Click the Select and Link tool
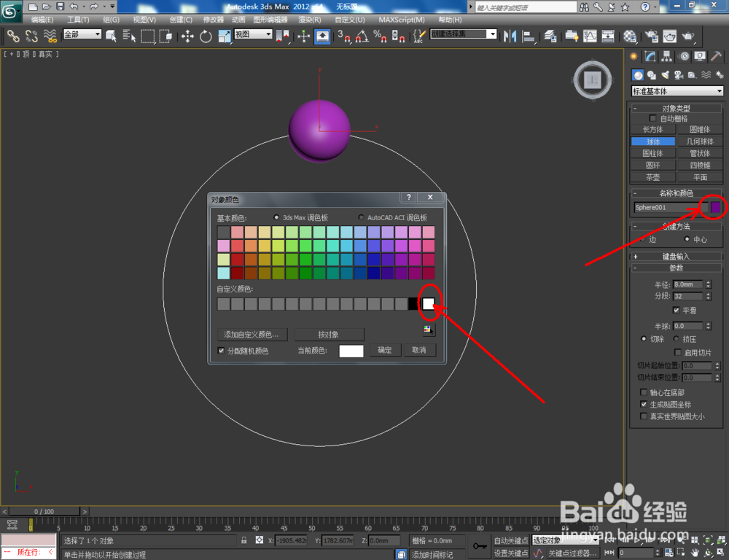The width and height of the screenshot is (729, 560). [13, 36]
